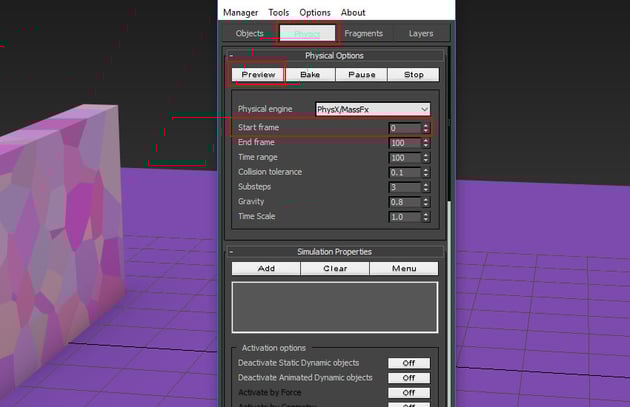Viewport: 630px width, 407px height.
Task: Pause the simulation
Action: 362,75
